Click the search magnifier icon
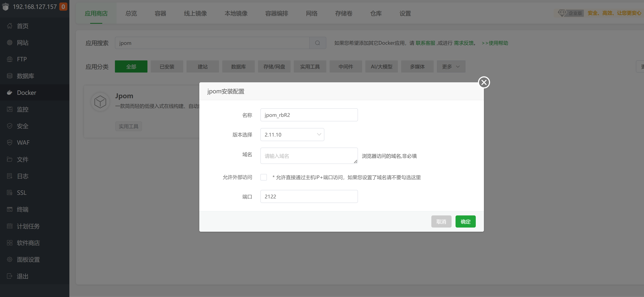644x297 pixels. (x=317, y=43)
